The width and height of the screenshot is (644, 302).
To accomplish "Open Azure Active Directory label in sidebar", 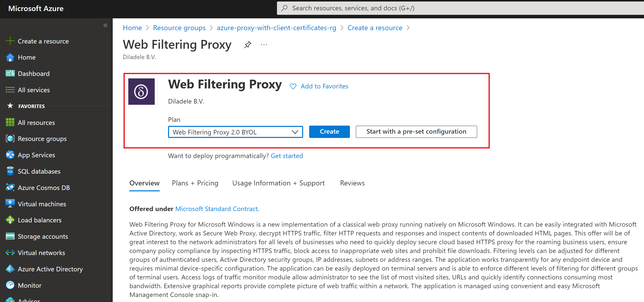I will [x=50, y=269].
